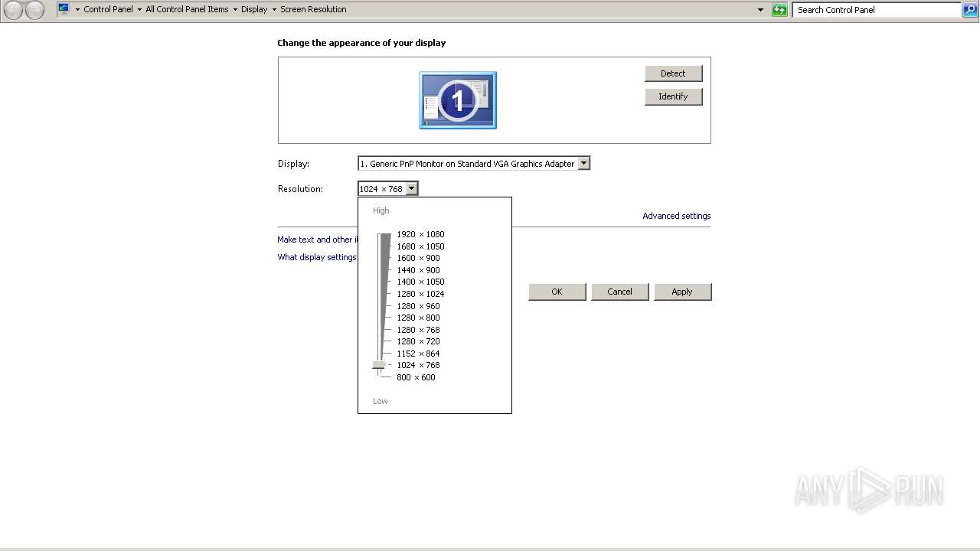Open What display settings link
Screen dimensions: 980x551
(317, 257)
